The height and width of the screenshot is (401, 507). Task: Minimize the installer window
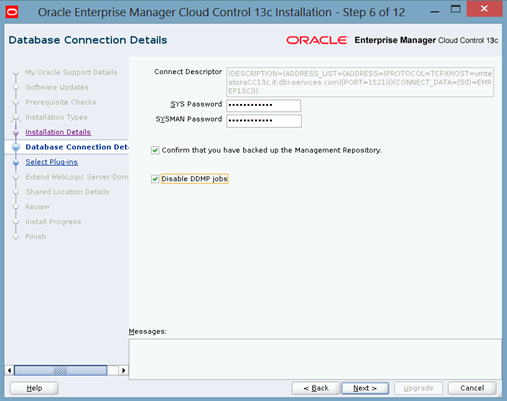coord(434,12)
